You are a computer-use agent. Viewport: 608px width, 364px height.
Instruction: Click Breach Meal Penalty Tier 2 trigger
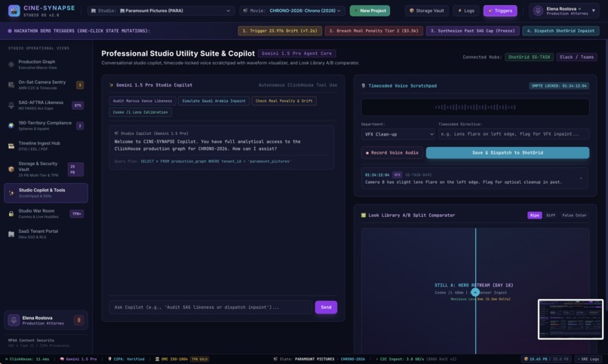[374, 31]
